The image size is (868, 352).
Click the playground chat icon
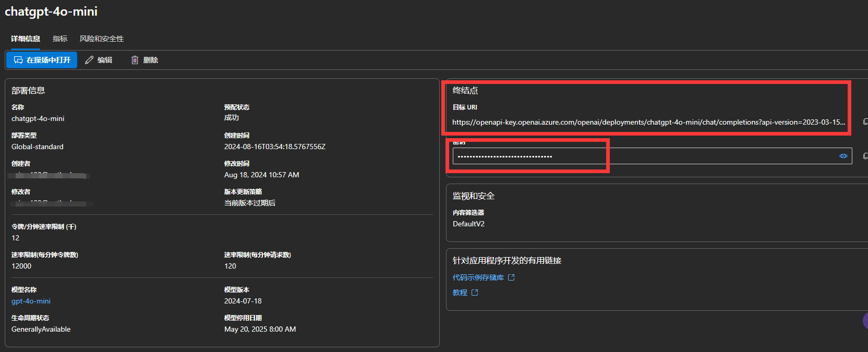click(18, 60)
